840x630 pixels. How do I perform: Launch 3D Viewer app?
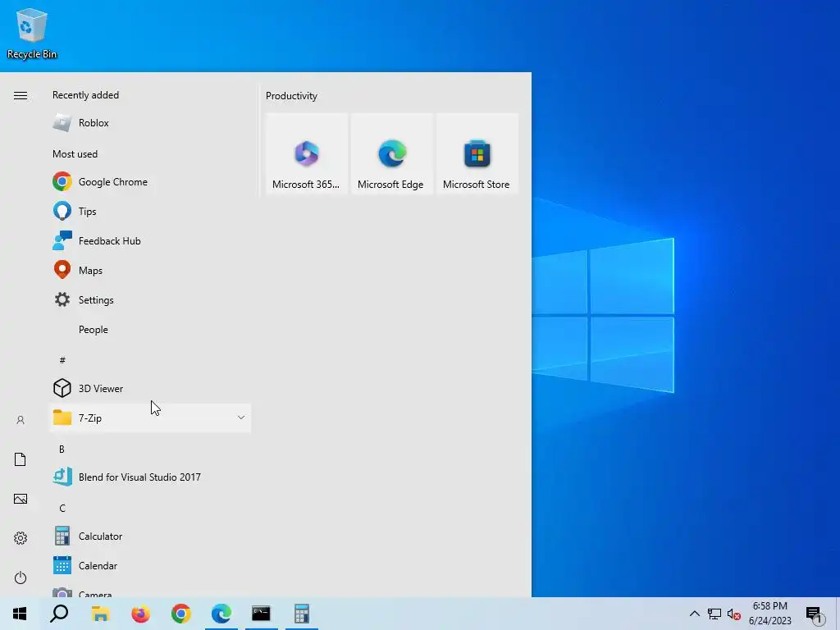pyautogui.click(x=149, y=388)
